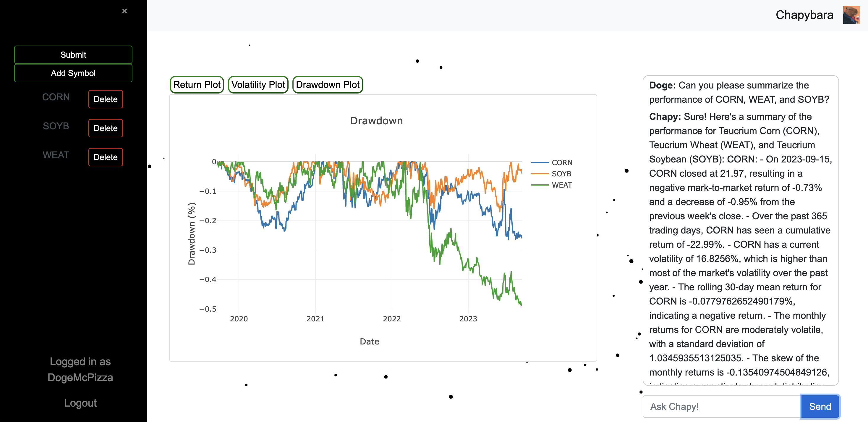
Task: Click the Logout link
Action: 80,403
